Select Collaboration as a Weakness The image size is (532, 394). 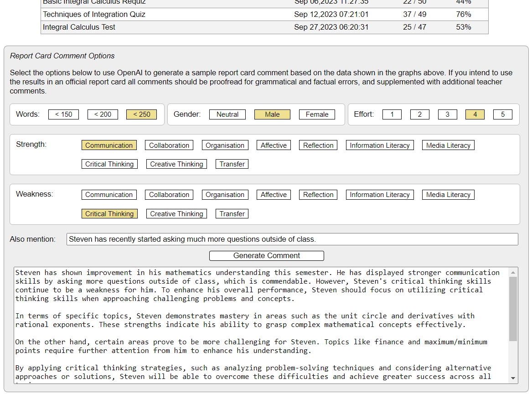(x=169, y=195)
